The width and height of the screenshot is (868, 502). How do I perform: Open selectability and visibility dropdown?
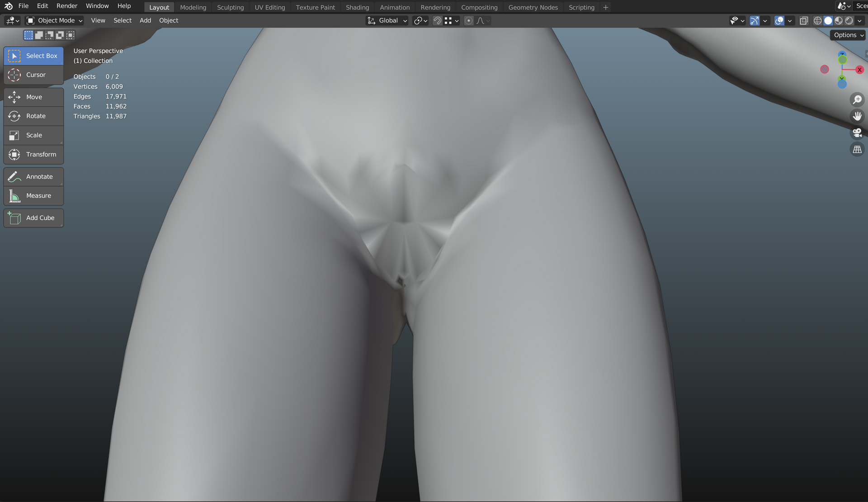pyautogui.click(x=737, y=21)
